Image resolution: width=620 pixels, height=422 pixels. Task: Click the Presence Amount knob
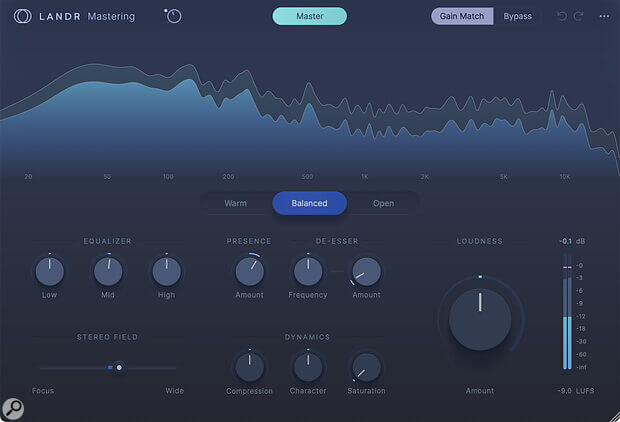click(x=250, y=271)
